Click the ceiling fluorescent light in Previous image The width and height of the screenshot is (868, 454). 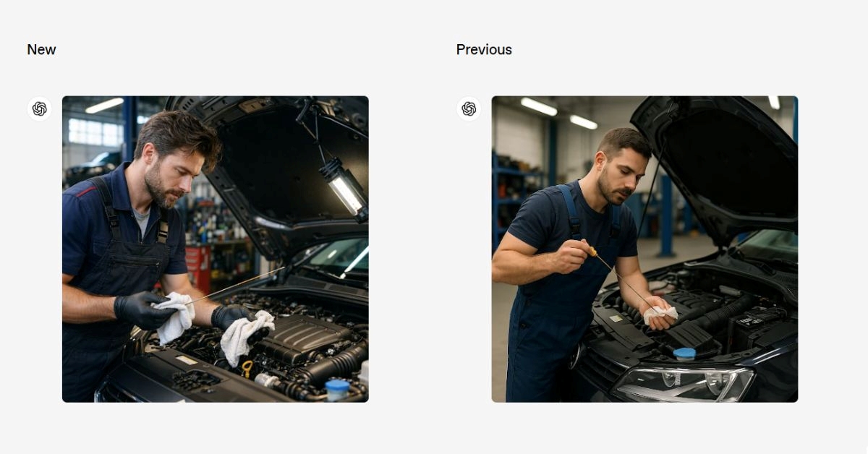[x=539, y=106]
